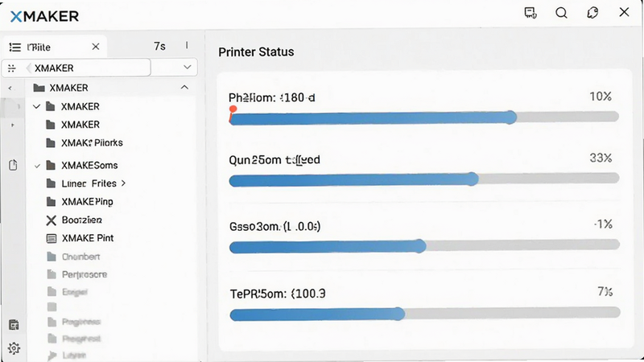The image size is (644, 362).
Task: Open the chat message icon in title bar
Action: [530, 13]
